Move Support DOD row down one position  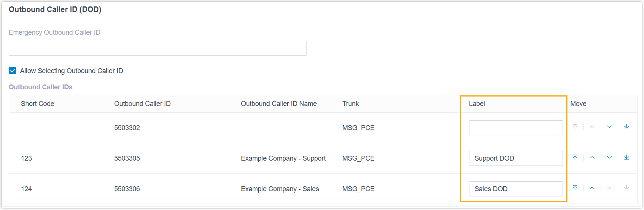click(x=609, y=158)
